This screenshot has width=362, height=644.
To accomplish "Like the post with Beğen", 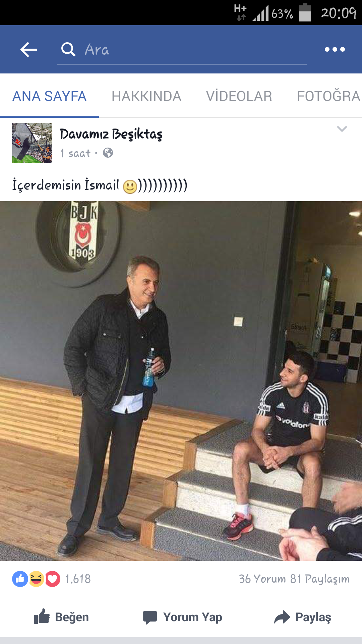I will click(x=61, y=617).
